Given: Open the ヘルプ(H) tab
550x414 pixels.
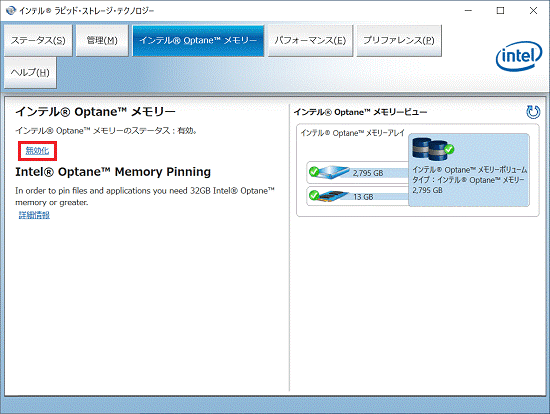Looking at the screenshot, I should click(x=30, y=73).
